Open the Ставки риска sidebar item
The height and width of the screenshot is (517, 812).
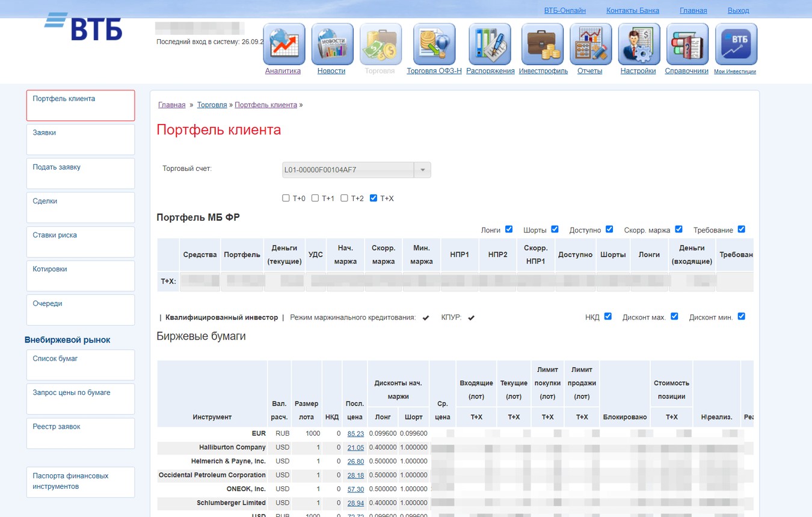tap(81, 242)
